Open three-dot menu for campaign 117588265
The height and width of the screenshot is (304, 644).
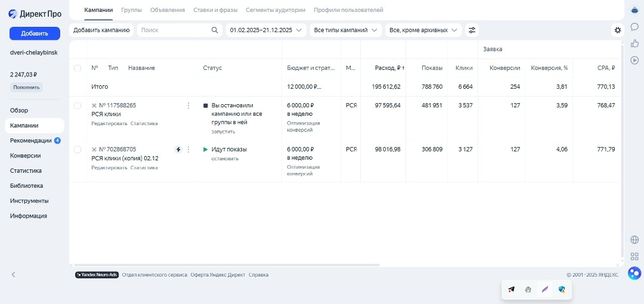[x=188, y=106]
